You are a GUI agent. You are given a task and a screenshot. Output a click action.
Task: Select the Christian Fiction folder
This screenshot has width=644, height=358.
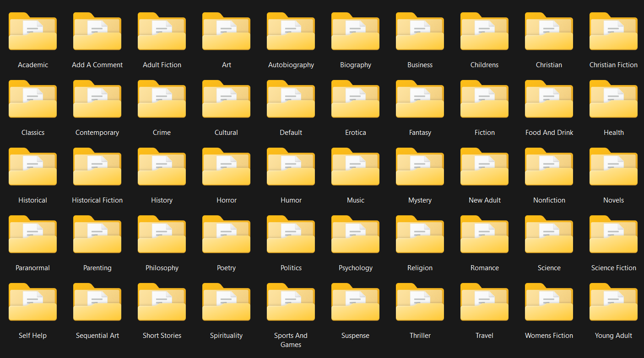(613, 32)
